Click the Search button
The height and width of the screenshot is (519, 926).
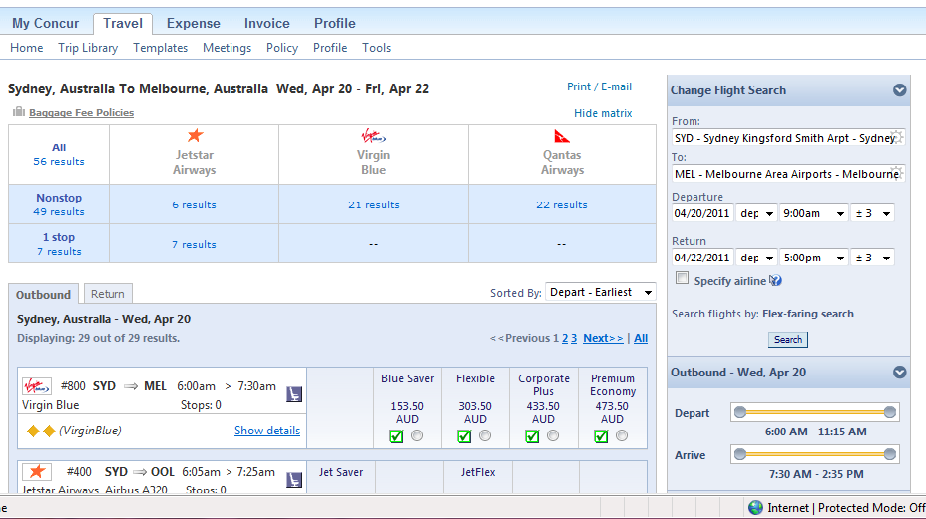pos(788,340)
